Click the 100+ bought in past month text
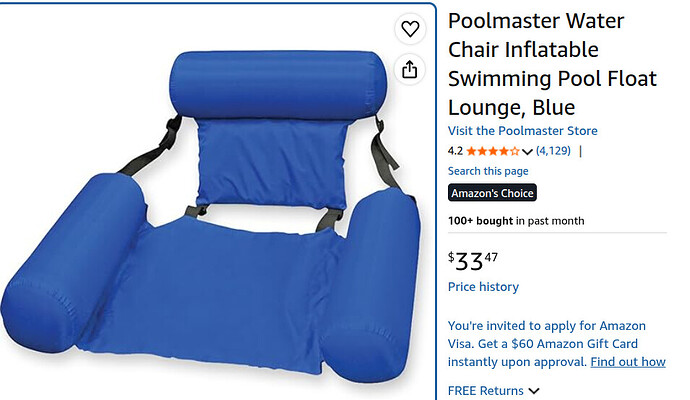 [516, 221]
